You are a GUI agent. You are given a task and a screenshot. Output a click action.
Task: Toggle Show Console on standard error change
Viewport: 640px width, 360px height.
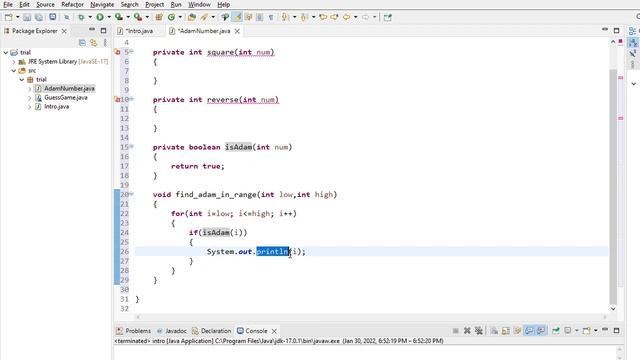pyautogui.click(x=541, y=331)
